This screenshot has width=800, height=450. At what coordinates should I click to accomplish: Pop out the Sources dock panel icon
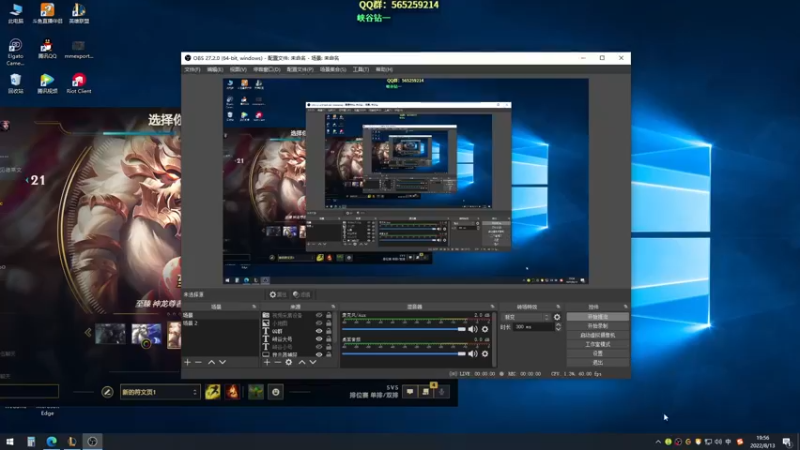pos(333,307)
